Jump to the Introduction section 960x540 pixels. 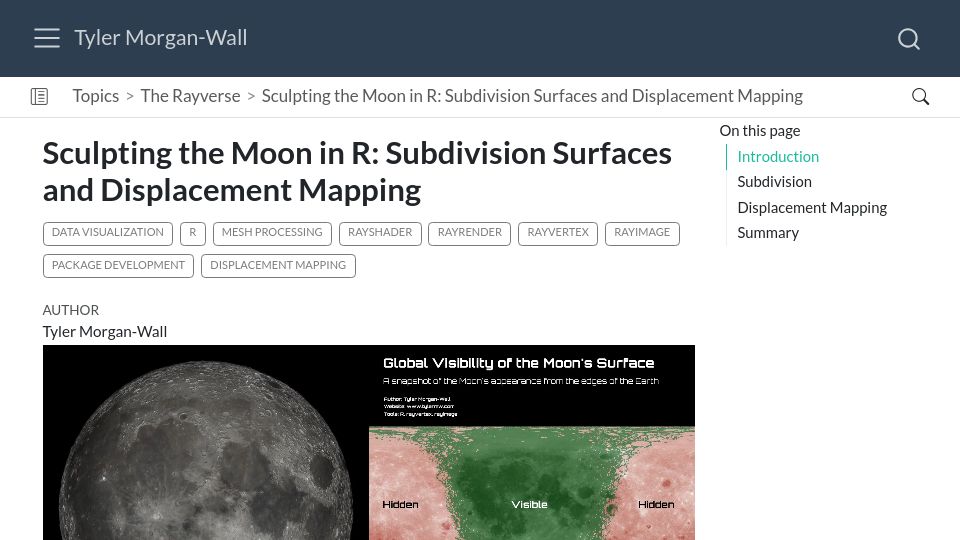[x=778, y=157]
